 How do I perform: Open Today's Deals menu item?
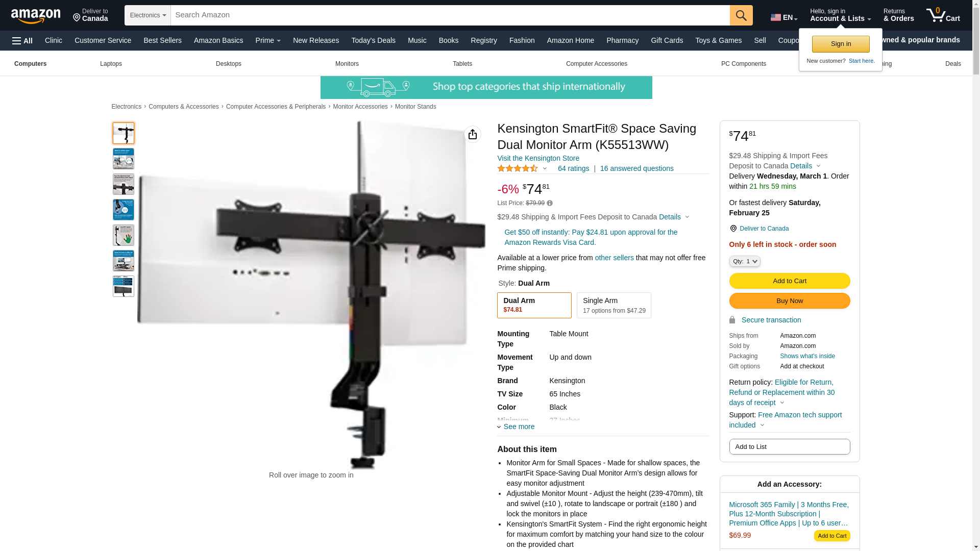point(373,40)
